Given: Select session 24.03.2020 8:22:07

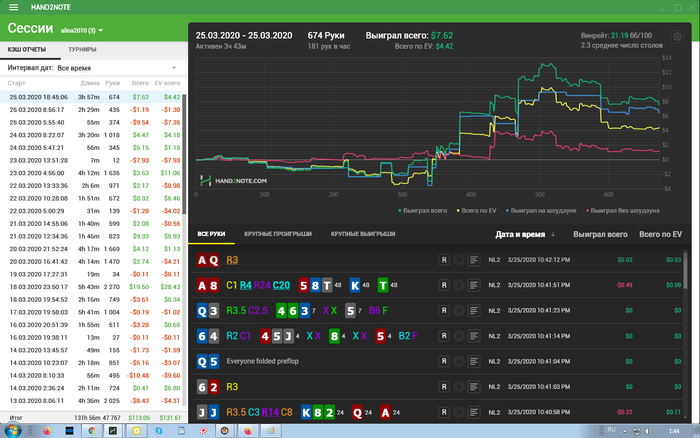Looking at the screenshot, I should (x=93, y=135).
